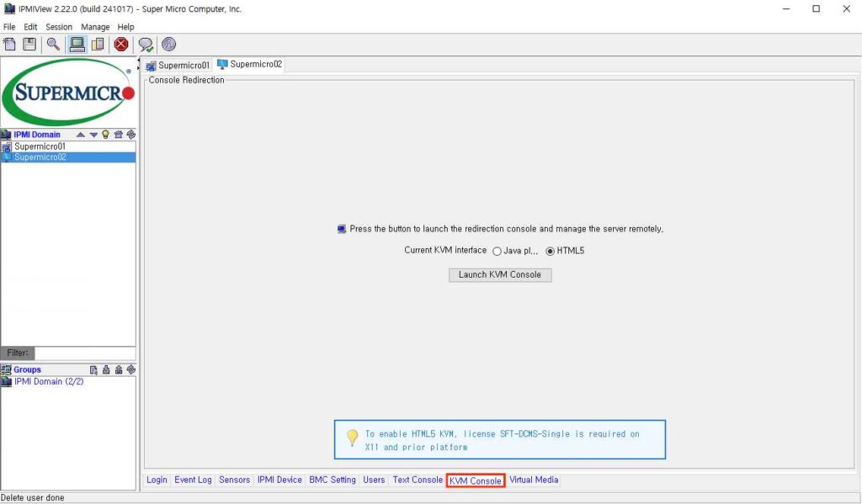Switch to the Supermicro01 session tab
Viewport: 862px width, 504px height.
[178, 66]
